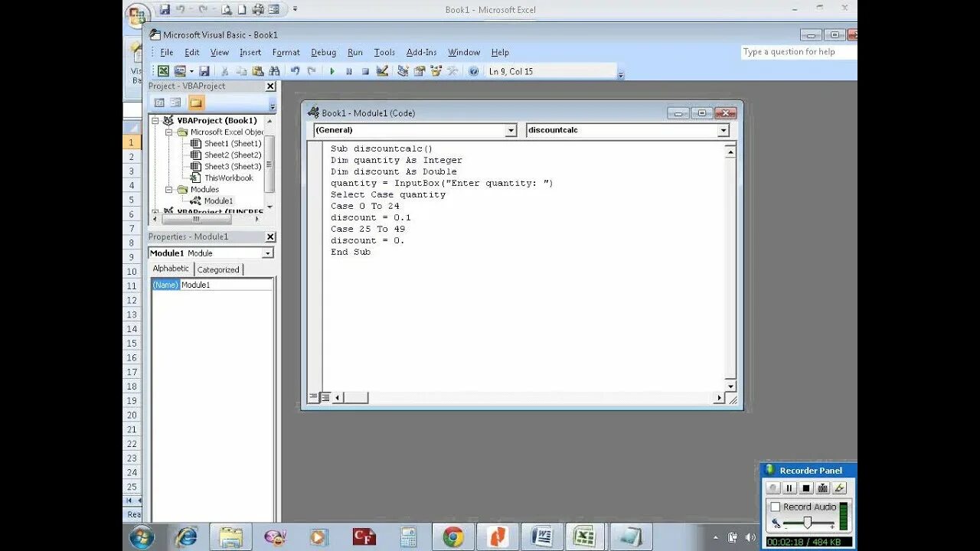Open Project Explorer via toolbar icon
This screenshot has height=551, width=980.
(x=403, y=71)
